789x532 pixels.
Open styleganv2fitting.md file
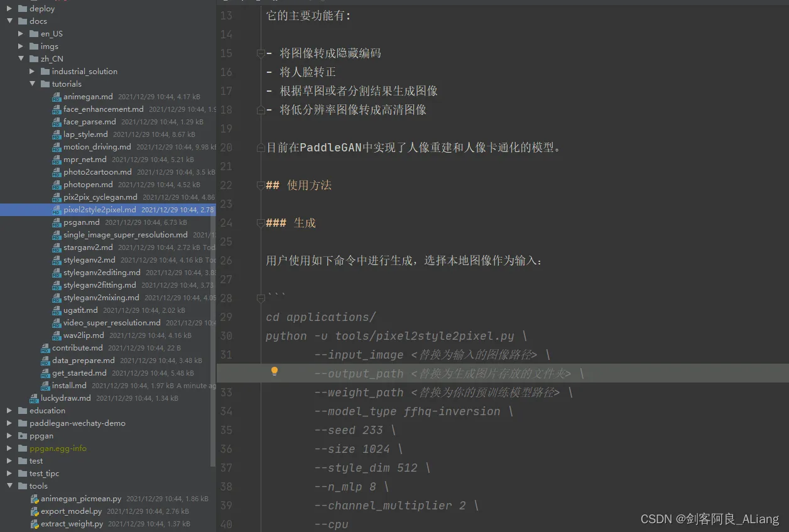point(100,285)
